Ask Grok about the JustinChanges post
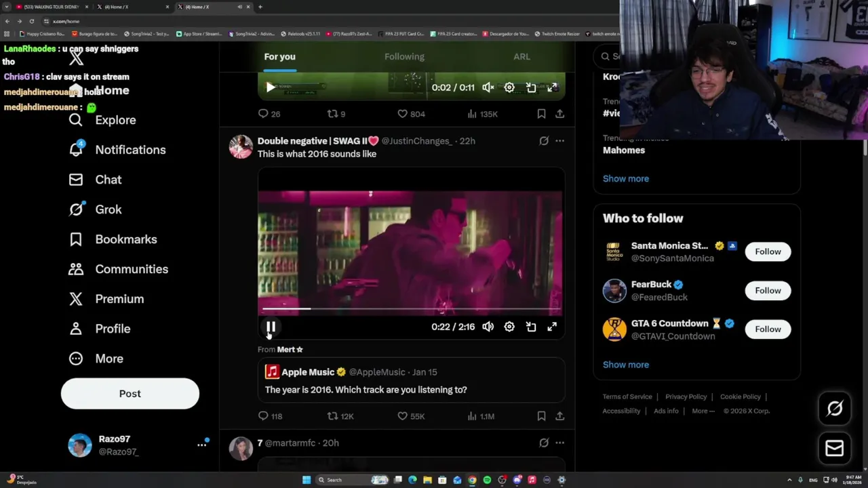The image size is (868, 488). (544, 141)
